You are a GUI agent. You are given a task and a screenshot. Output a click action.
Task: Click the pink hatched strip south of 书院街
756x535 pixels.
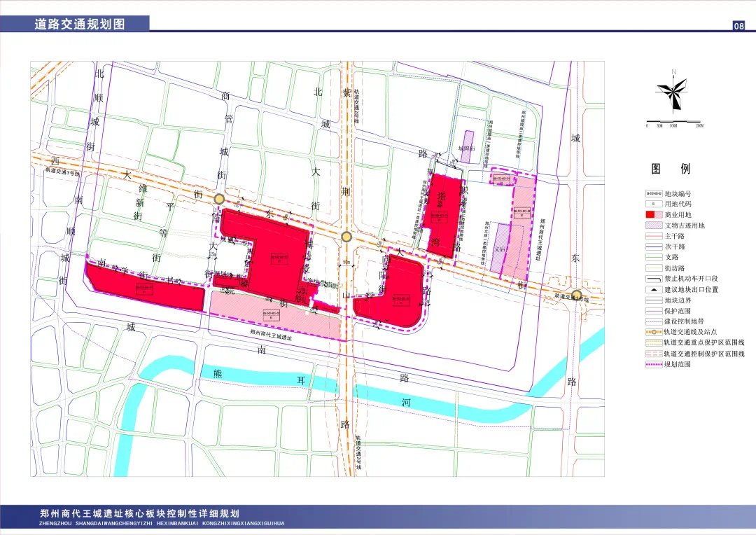click(275, 314)
